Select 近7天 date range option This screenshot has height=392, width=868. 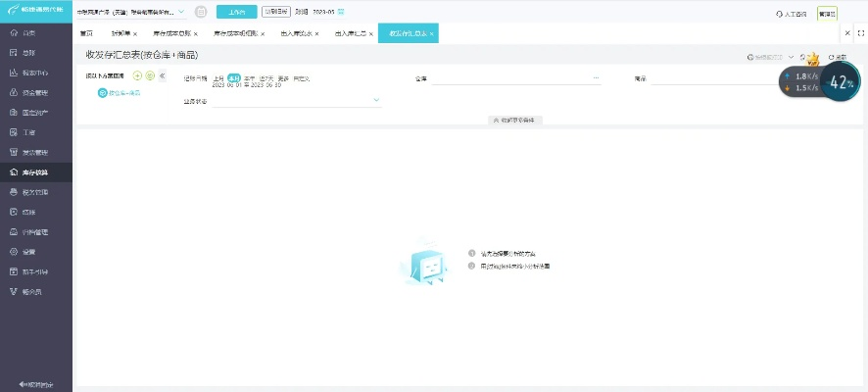[265, 76]
